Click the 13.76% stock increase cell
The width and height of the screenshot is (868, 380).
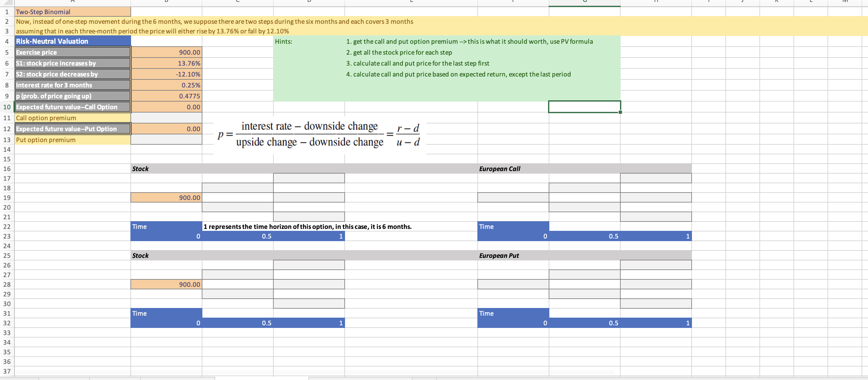[x=166, y=63]
